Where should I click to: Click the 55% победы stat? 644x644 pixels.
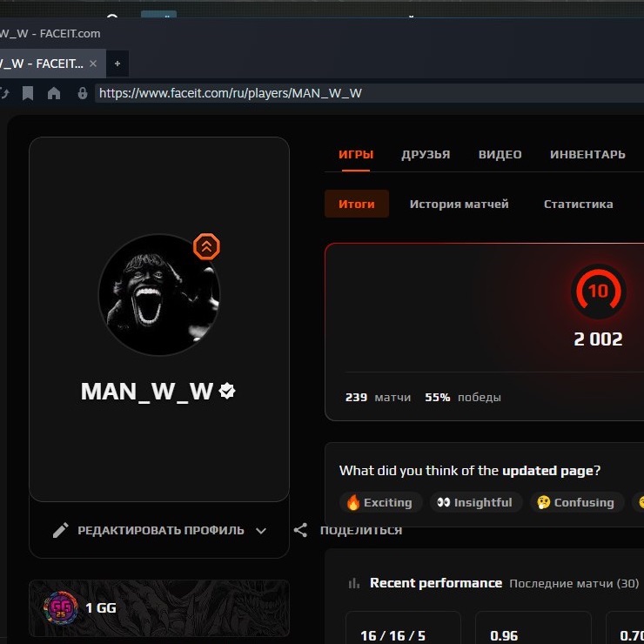[463, 397]
